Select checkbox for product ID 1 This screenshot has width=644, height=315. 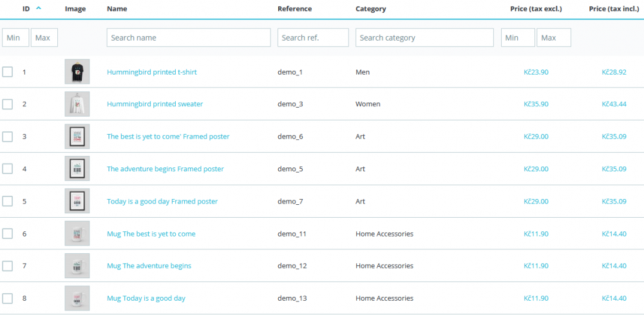(x=7, y=72)
